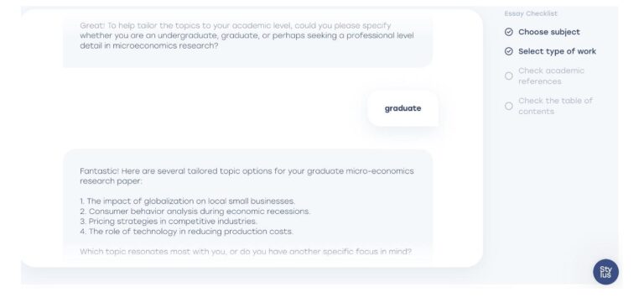This screenshot has width=644, height=303.
Task: Click the Select type of work checkmark icon
Action: tap(509, 51)
